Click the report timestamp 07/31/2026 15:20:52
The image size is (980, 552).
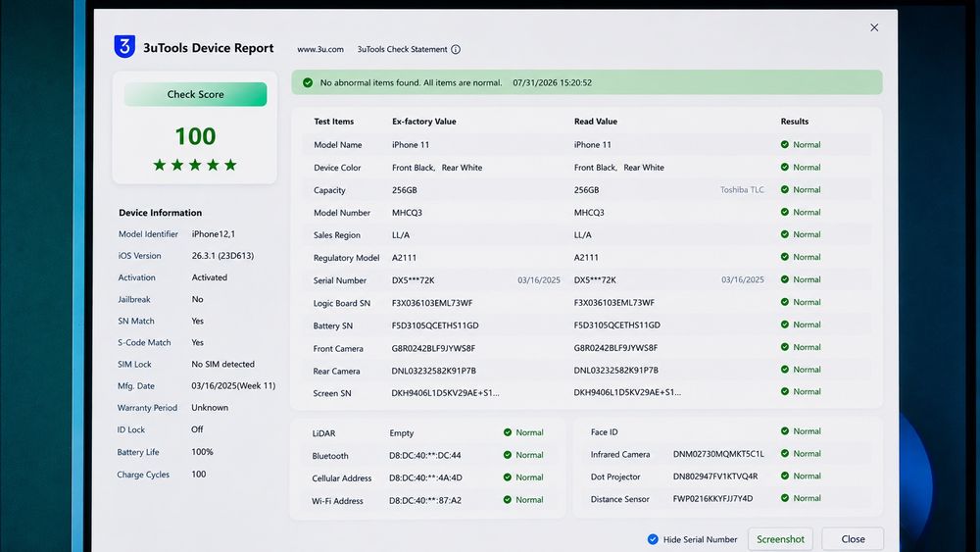552,82
